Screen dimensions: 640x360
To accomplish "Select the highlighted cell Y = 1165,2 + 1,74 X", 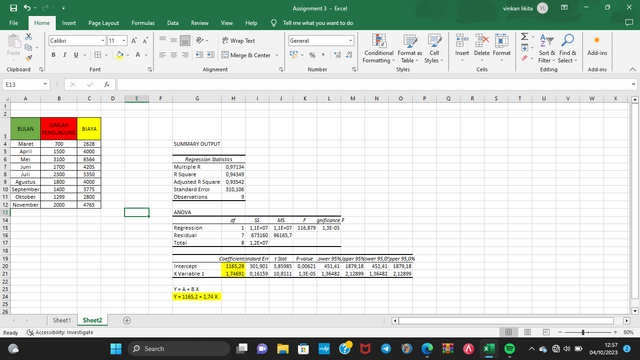I will point(197,297).
